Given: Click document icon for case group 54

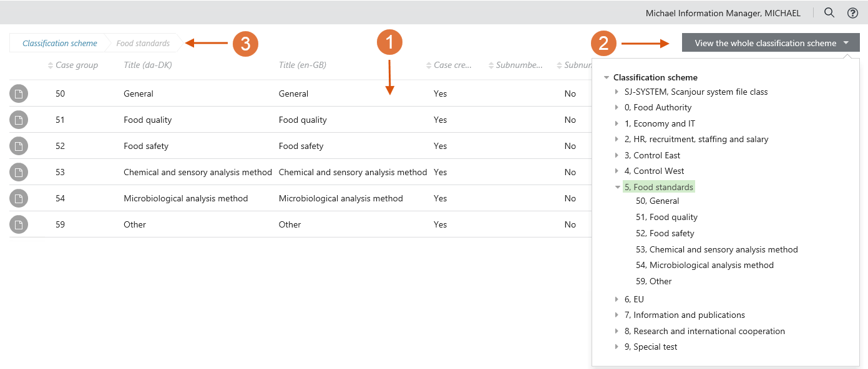Looking at the screenshot, I should pos(19,198).
